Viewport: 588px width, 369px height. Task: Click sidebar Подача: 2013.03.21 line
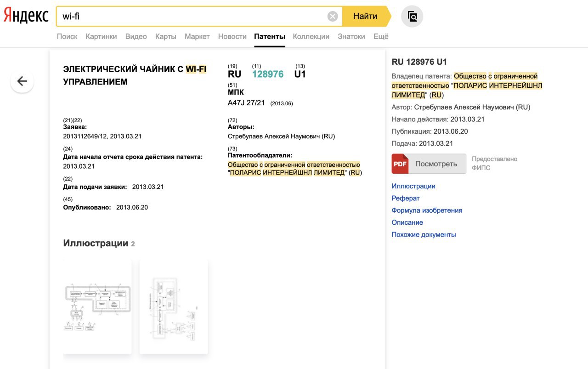(x=422, y=143)
